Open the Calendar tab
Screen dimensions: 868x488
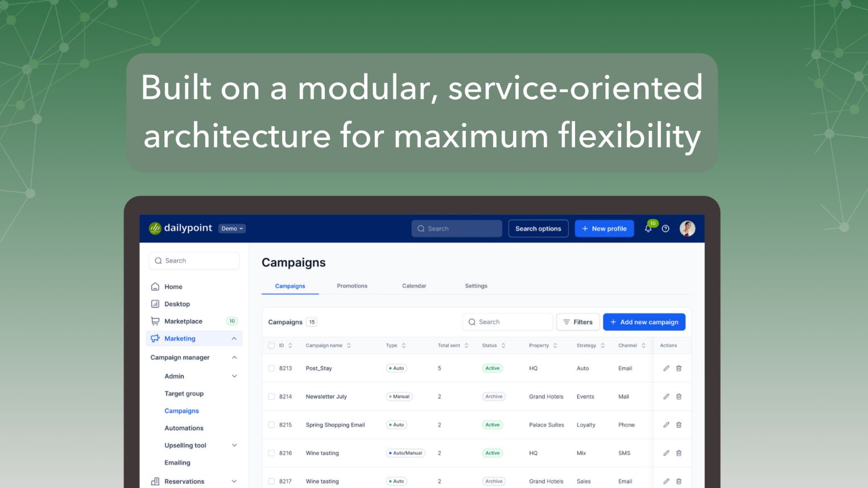coord(414,286)
